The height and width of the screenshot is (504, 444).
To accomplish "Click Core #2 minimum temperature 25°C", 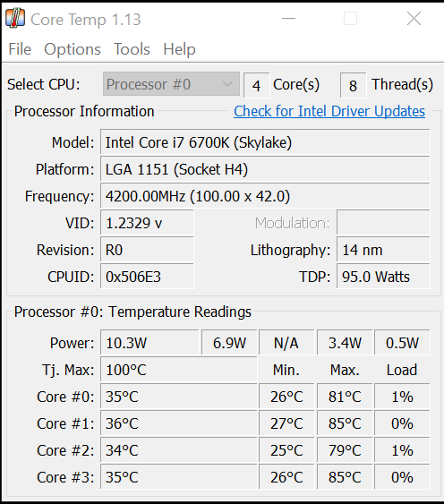I will tap(286, 450).
